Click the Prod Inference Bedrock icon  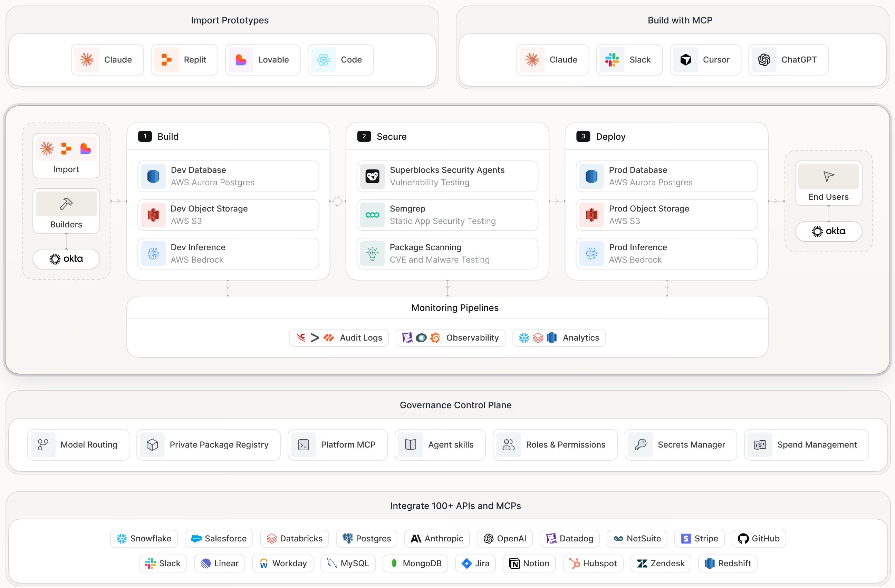(591, 254)
